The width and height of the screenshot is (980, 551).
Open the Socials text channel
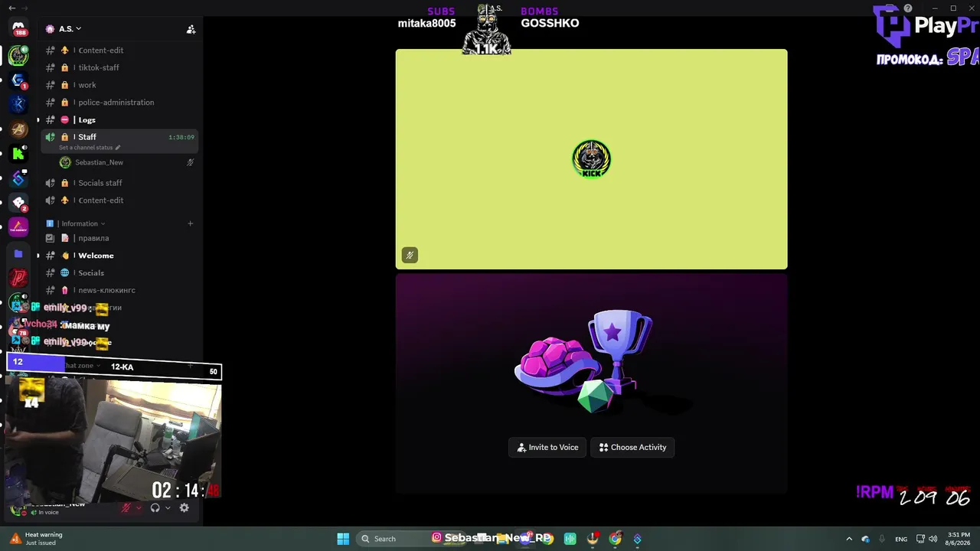point(119,273)
